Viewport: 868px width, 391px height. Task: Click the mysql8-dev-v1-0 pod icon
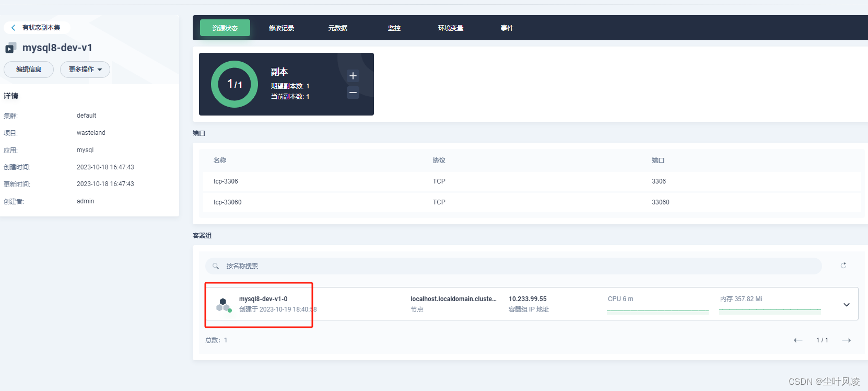coord(224,305)
